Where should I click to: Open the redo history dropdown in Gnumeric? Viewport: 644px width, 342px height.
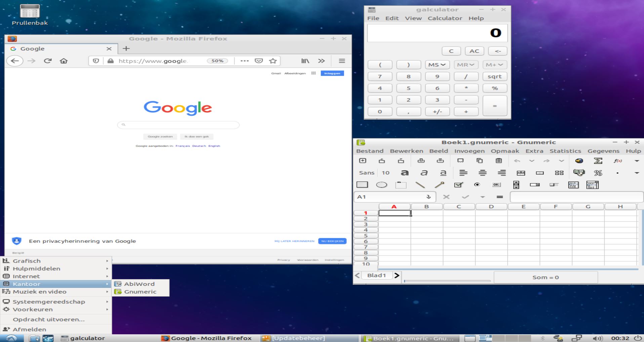[561, 161]
